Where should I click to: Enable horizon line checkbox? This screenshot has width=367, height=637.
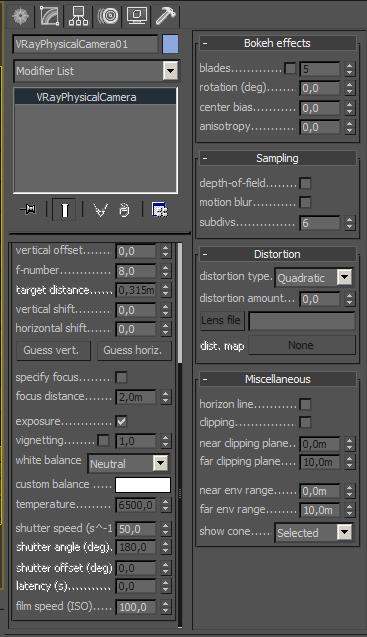point(305,404)
